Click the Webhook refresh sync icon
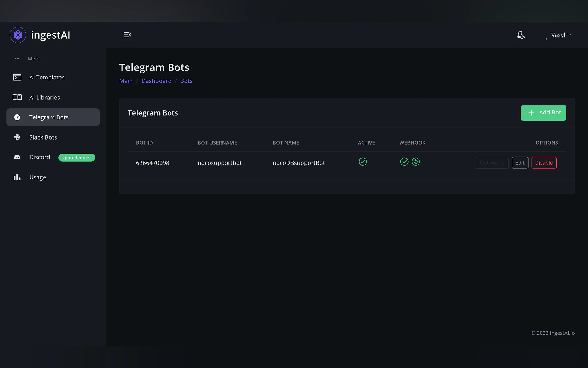 416,162
